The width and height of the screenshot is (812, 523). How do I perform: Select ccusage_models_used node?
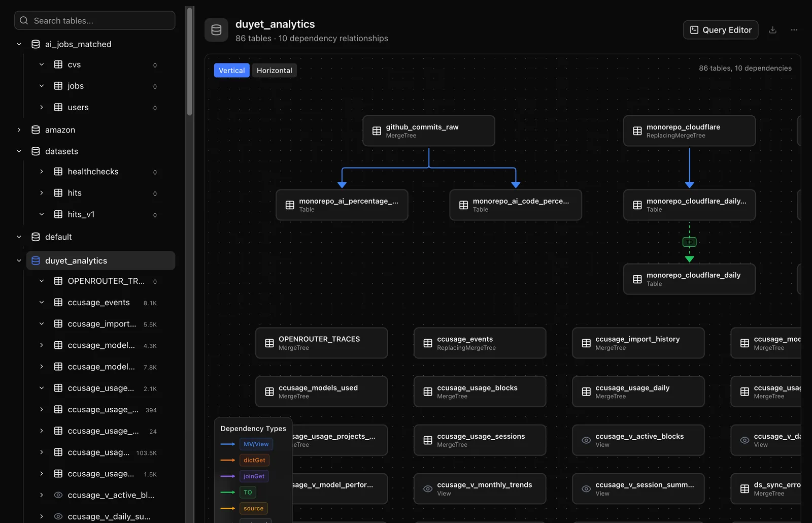point(321,391)
